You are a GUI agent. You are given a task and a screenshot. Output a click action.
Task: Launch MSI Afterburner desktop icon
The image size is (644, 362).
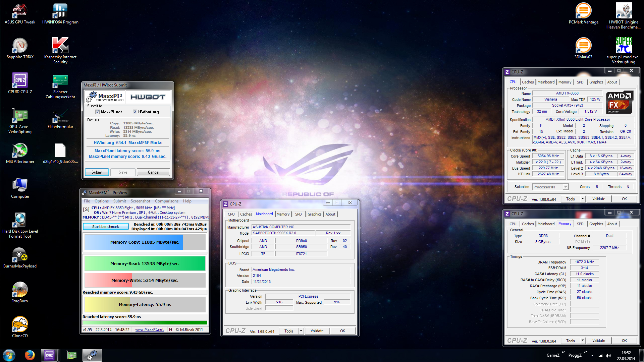point(20,153)
